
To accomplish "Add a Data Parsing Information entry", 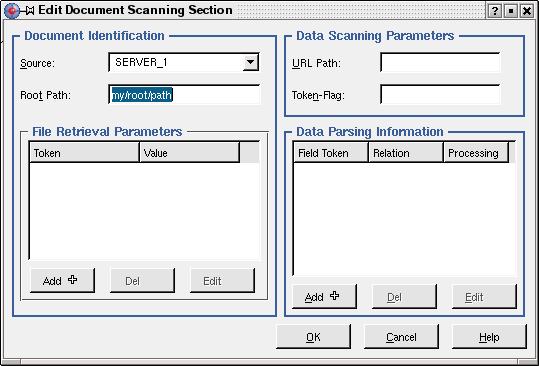I will tap(324, 297).
